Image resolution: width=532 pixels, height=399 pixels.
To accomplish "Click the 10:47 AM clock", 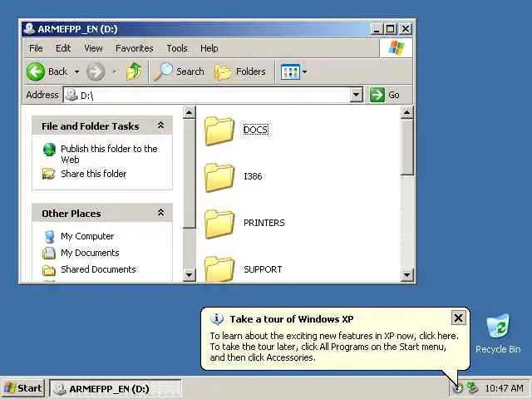I will (x=504, y=388).
